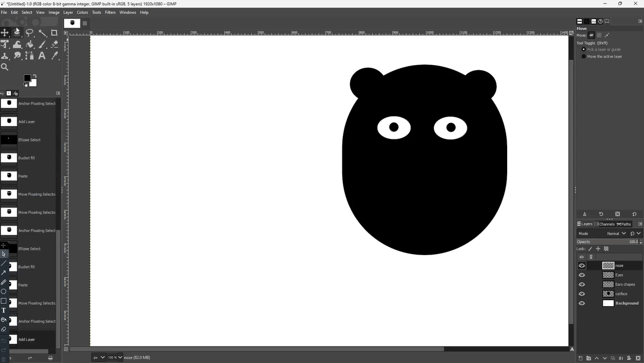Select the Zoom magnifier tool

[x=5, y=67]
